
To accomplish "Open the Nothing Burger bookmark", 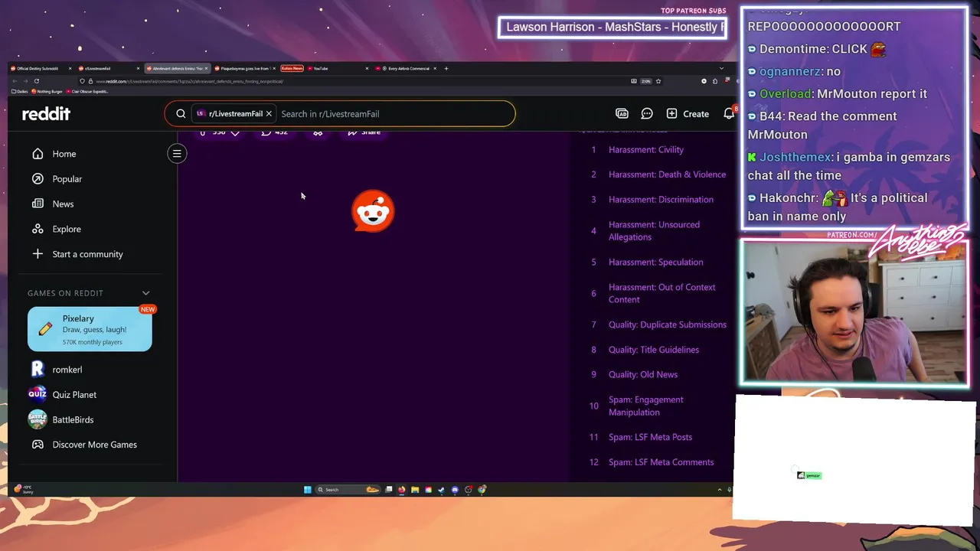I will pos(47,91).
